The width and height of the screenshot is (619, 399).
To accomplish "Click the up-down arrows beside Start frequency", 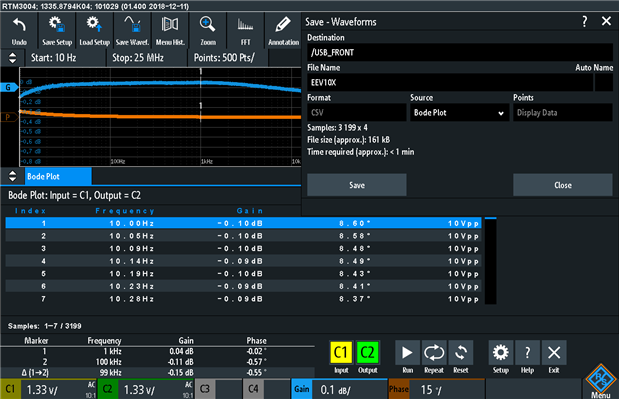I will [x=13, y=58].
